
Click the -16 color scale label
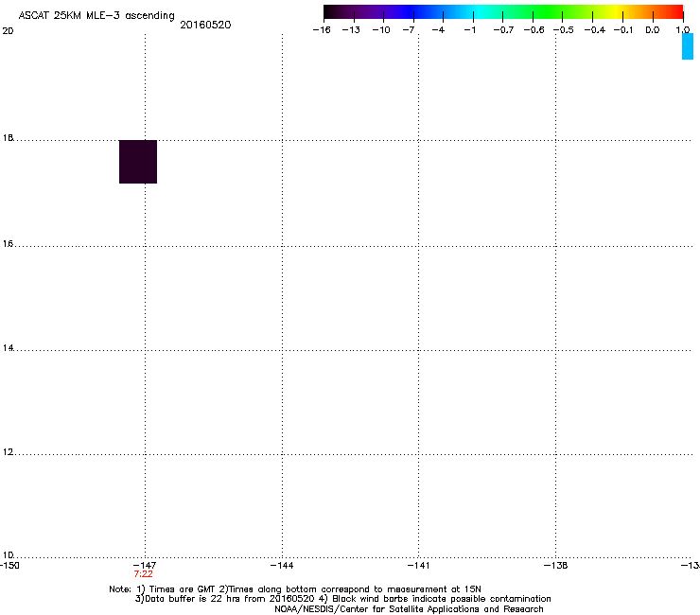[322, 30]
